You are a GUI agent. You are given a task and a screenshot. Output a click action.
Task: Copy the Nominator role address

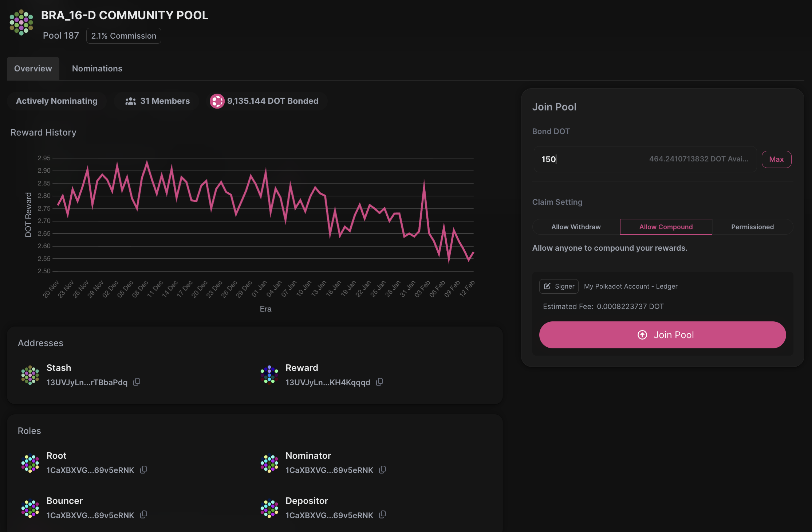pyautogui.click(x=382, y=470)
